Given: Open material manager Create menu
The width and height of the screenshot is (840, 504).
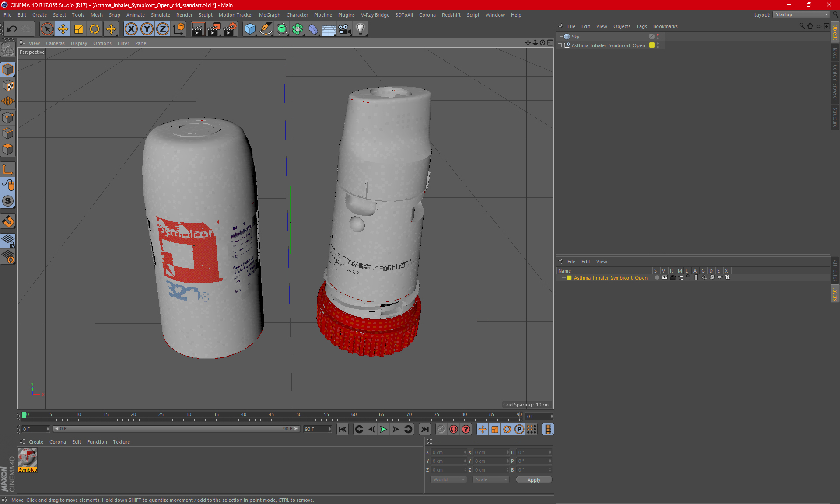Looking at the screenshot, I should click(x=36, y=442).
